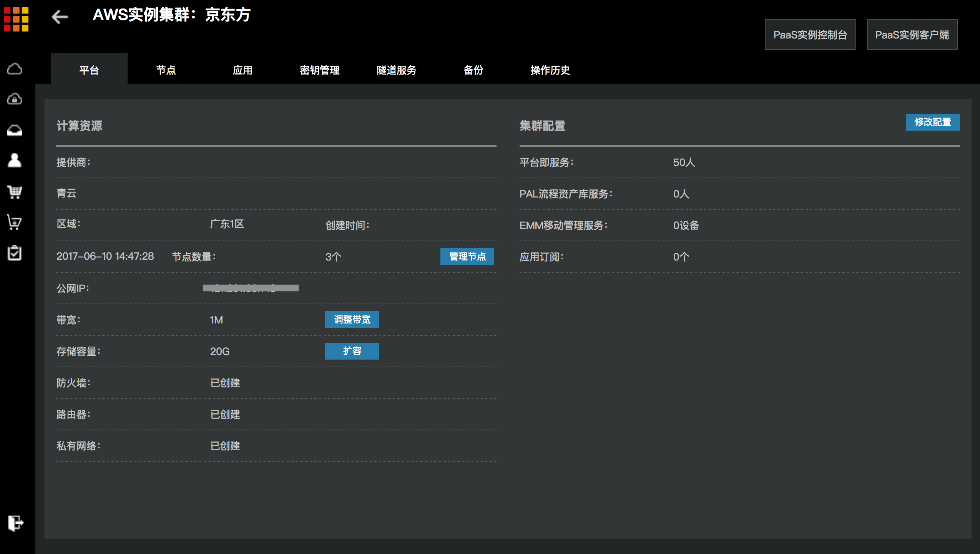Viewport: 980px width, 554px height.
Task: Click the 创建时间 label
Action: click(x=347, y=226)
